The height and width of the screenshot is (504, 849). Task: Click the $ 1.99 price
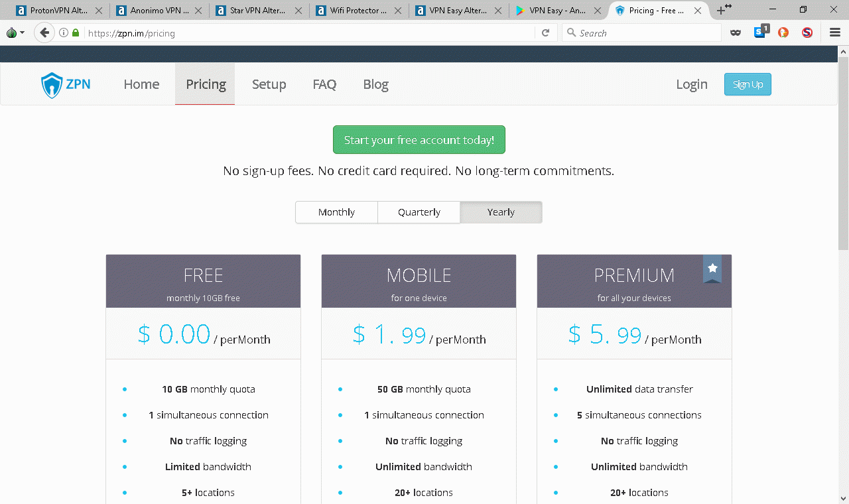[x=389, y=334]
